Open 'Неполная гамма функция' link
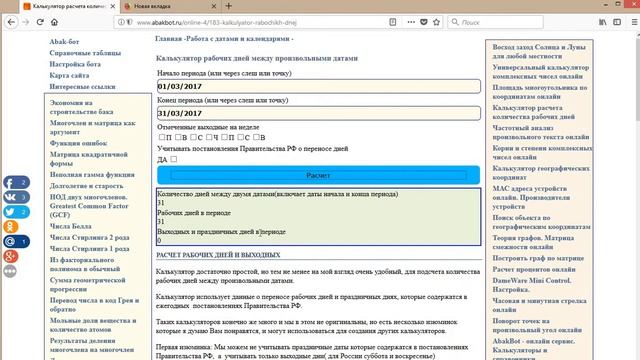The width and height of the screenshot is (640, 360). pyautogui.click(x=92, y=175)
